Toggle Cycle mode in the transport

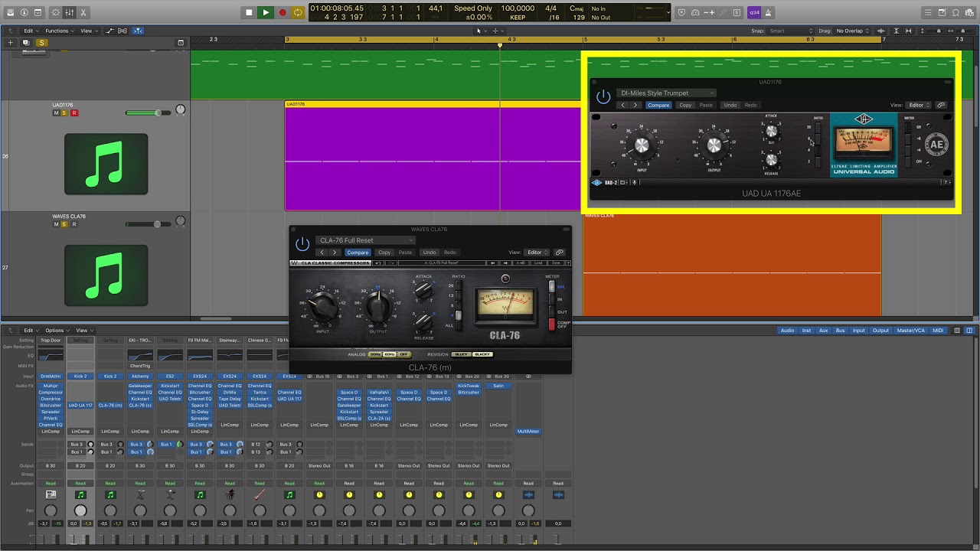point(298,12)
